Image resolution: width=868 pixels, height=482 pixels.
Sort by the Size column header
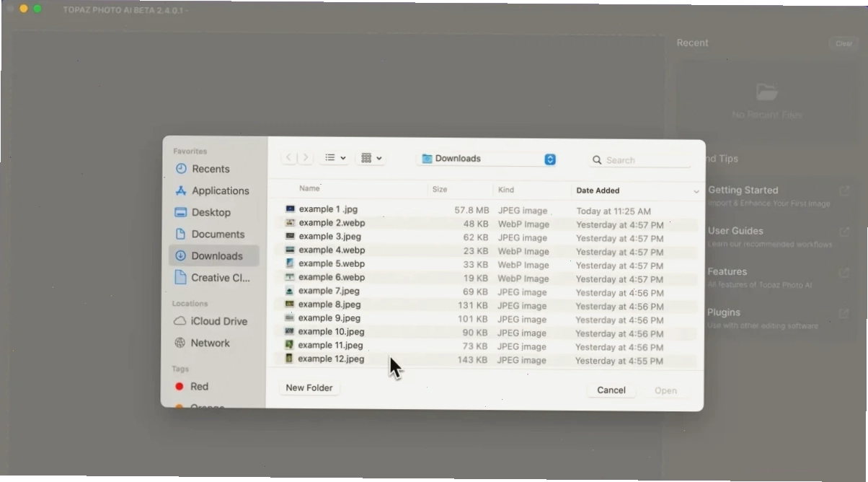tap(440, 190)
